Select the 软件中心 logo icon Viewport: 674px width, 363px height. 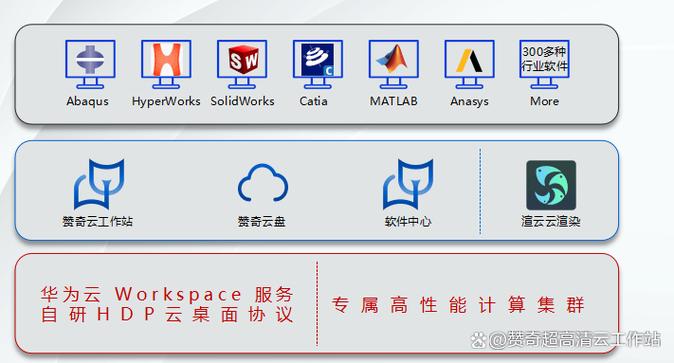pyautogui.click(x=408, y=184)
